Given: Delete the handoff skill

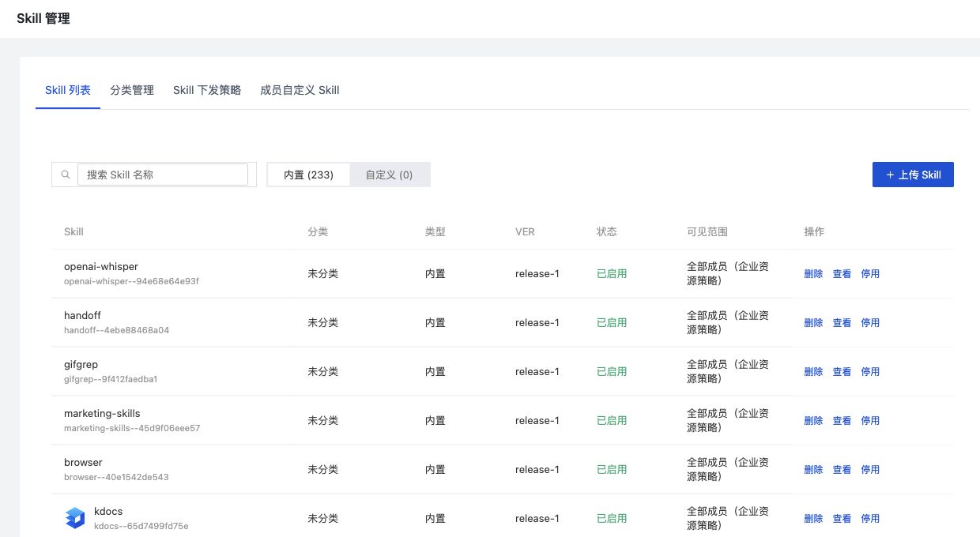Looking at the screenshot, I should point(813,323).
